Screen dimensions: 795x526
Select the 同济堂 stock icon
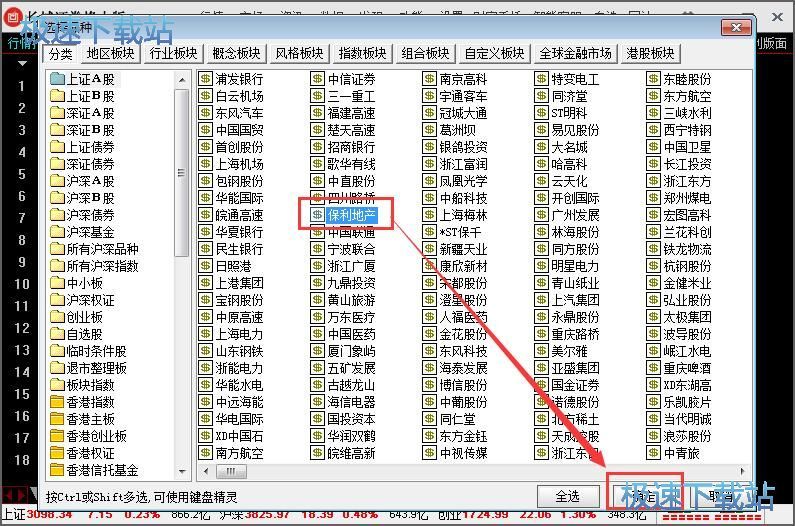click(541, 96)
